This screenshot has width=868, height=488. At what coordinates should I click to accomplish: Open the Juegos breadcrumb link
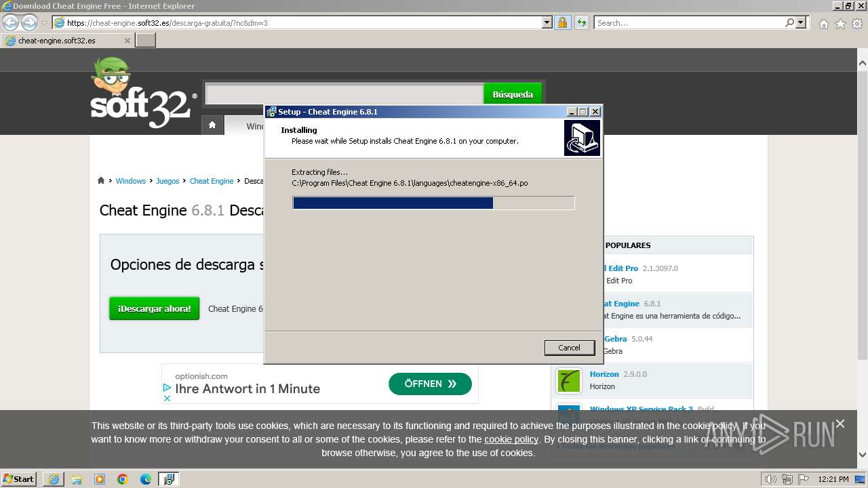(167, 181)
